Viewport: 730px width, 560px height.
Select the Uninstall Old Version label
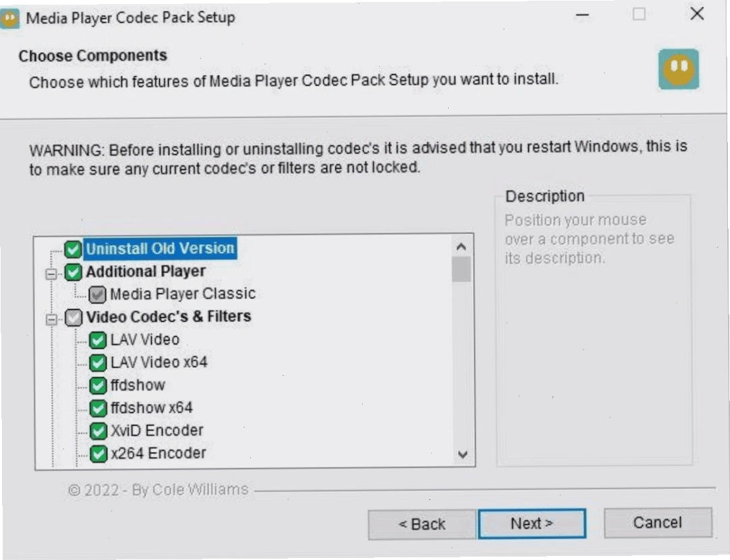[x=160, y=248]
